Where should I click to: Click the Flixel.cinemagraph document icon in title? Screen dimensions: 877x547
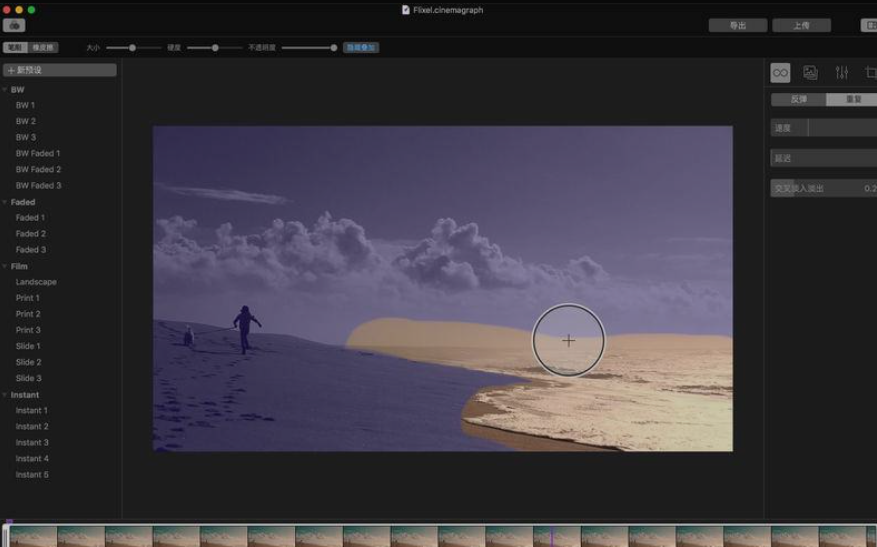click(406, 10)
